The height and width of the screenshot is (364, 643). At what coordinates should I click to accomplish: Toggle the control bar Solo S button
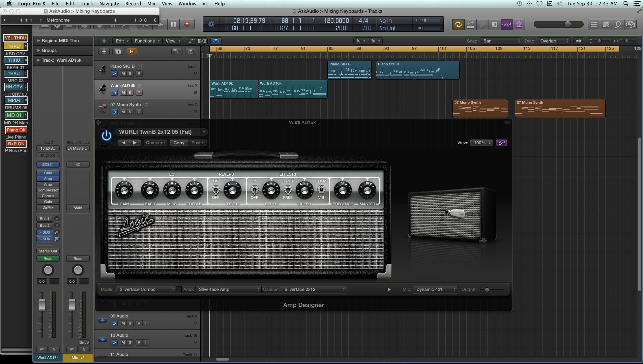point(495,24)
